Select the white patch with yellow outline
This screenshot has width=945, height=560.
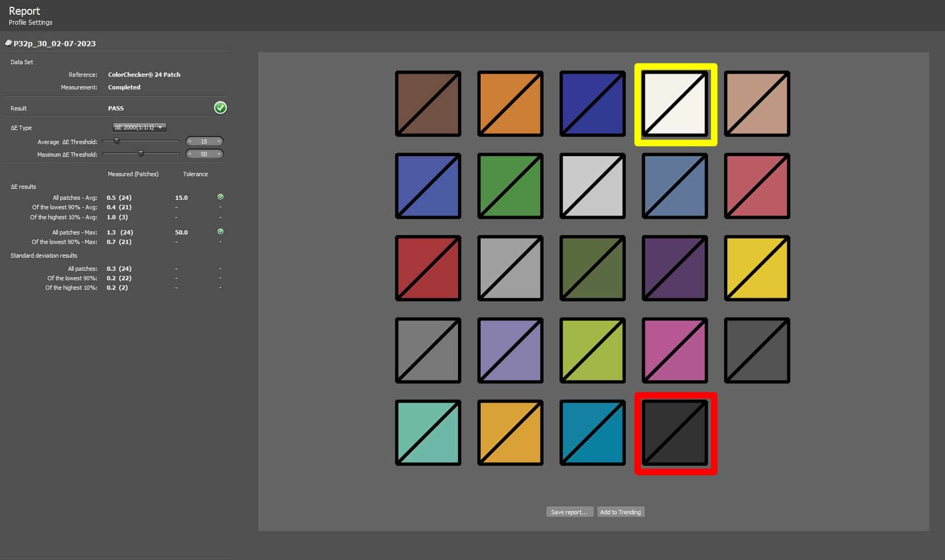[x=675, y=104]
